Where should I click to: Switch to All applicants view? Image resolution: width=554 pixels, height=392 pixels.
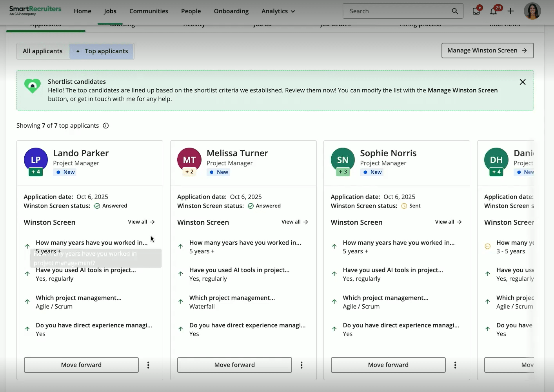[x=43, y=51]
